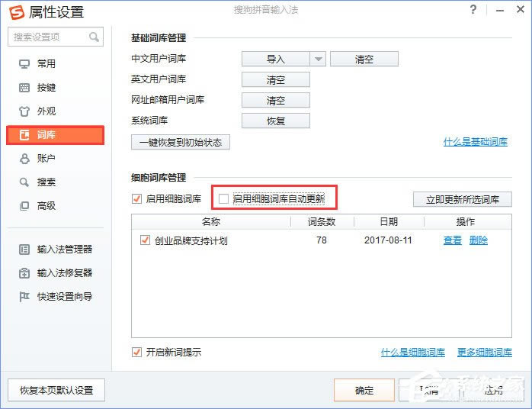Expand the 导入 dropdown arrow

(319, 60)
